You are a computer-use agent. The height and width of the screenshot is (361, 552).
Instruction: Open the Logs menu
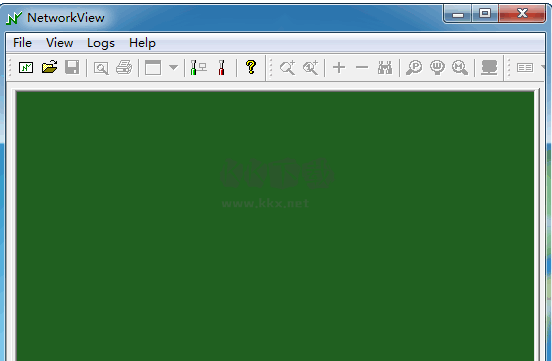101,43
